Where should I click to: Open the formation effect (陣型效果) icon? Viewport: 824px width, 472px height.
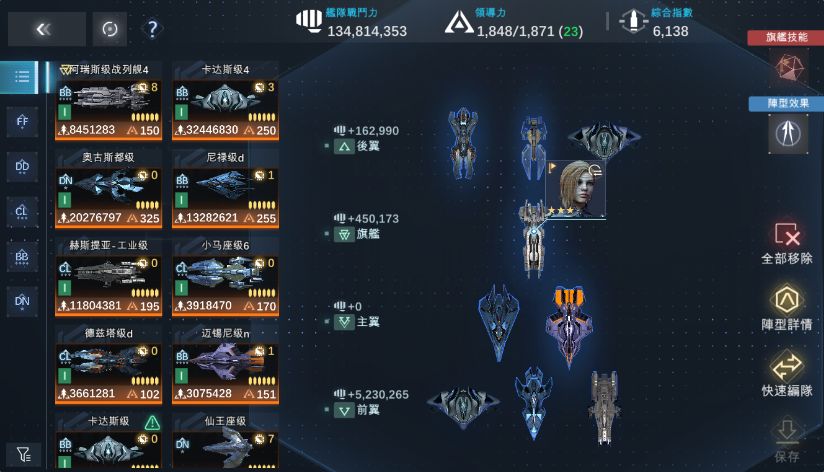tap(788, 134)
